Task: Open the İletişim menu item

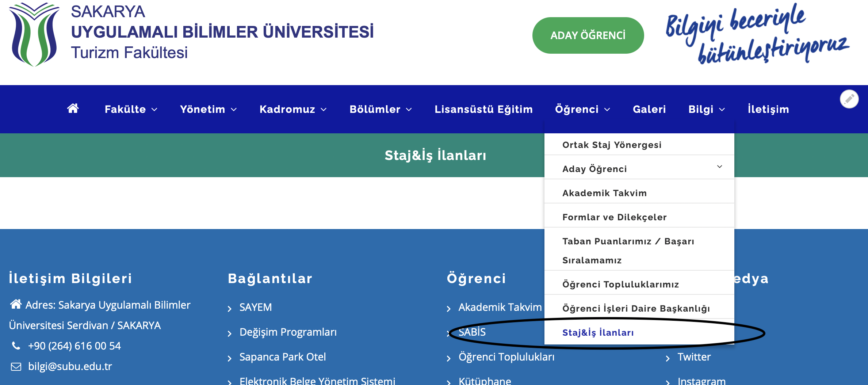Action: click(768, 109)
